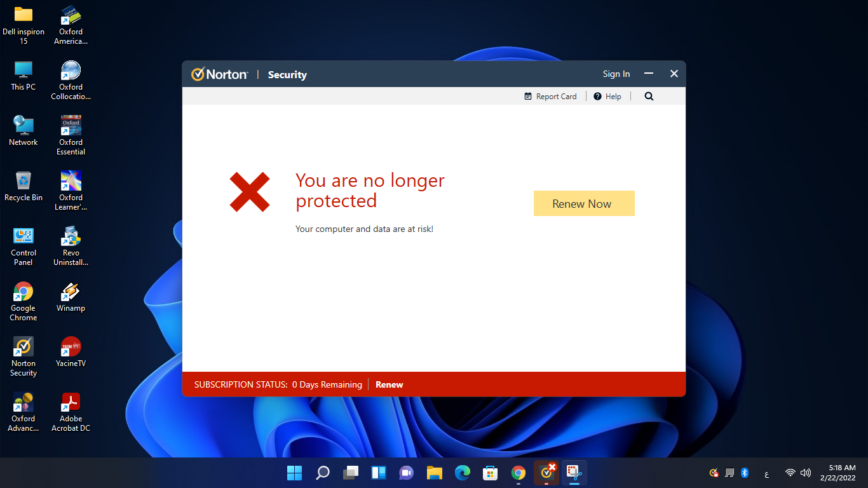Select the Dell inspiron 15 folder icon
The image size is (868, 488).
tap(24, 25)
